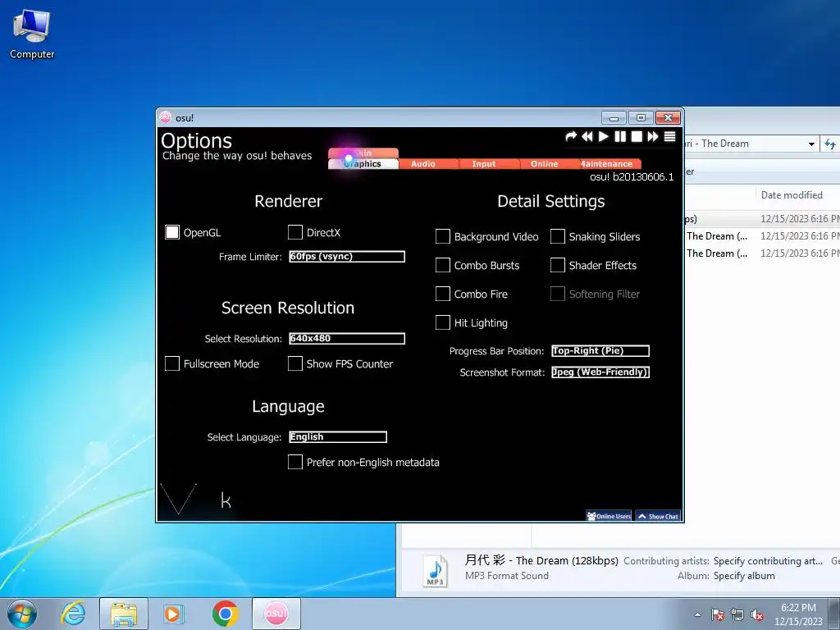The height and width of the screenshot is (630, 840).
Task: Sort by Date modified column in Explorer
Action: click(792, 195)
